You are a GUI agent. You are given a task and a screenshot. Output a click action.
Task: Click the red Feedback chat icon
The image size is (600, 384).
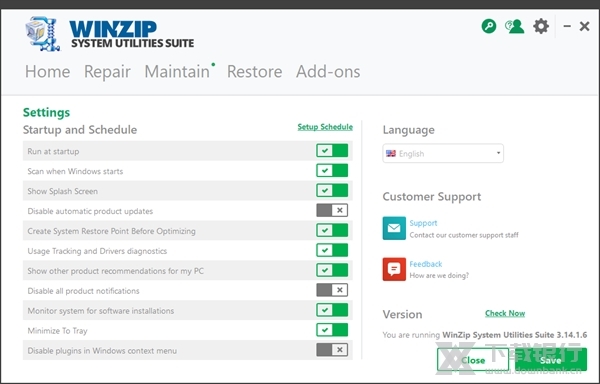coord(394,269)
